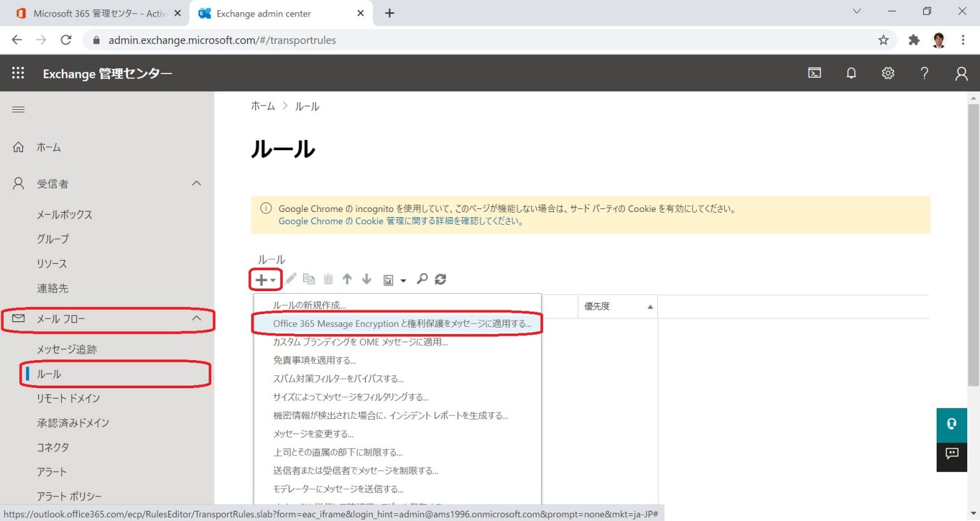Image resolution: width=980 pixels, height=521 pixels.
Task: Open help using the question mark icon
Action: pos(924,73)
